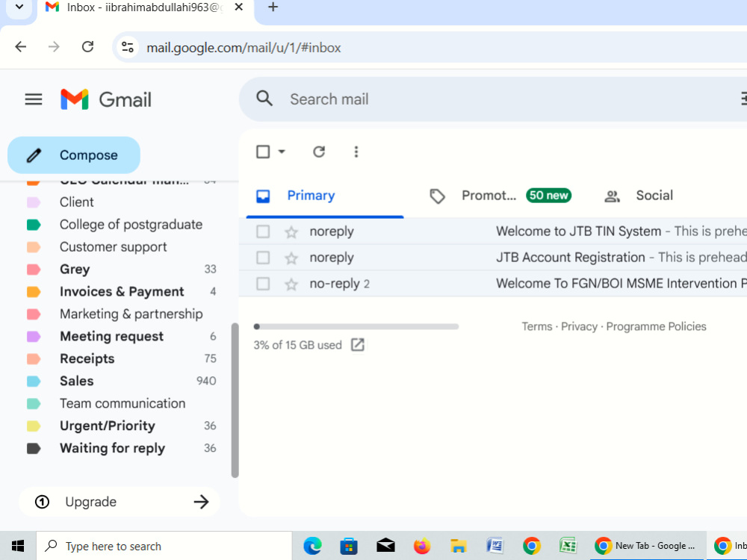
Task: Open the JTB Account Registration email
Action: 493,258
